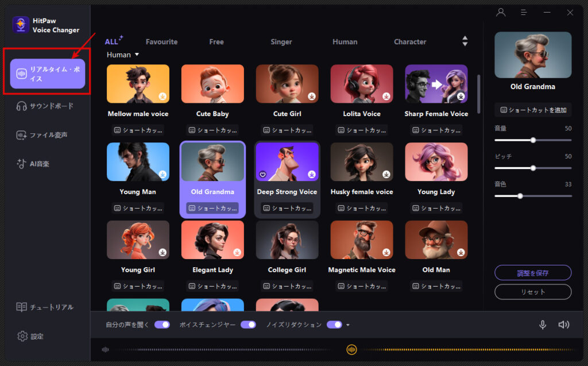Open the hamburger menu icon in title bar

pyautogui.click(x=524, y=12)
